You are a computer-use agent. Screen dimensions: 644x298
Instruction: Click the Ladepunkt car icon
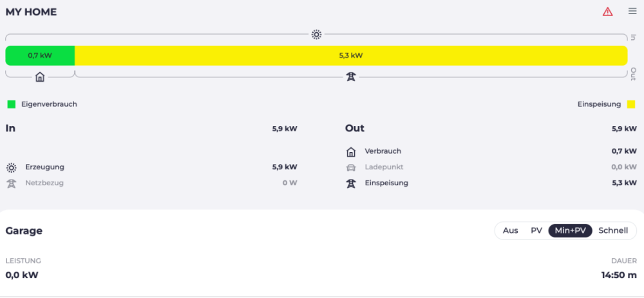coord(351,167)
